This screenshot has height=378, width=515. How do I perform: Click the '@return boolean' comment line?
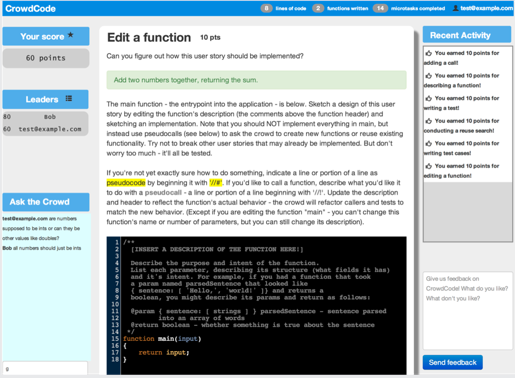(252, 325)
